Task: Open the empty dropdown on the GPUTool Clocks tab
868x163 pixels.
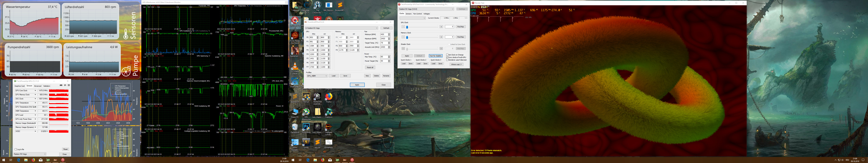Action: (x=413, y=18)
